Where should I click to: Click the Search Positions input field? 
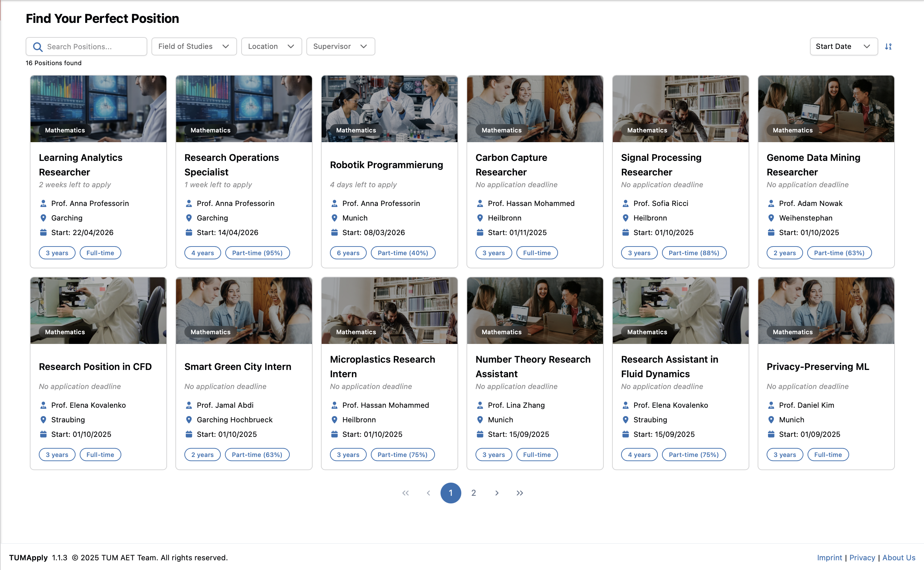(86, 46)
